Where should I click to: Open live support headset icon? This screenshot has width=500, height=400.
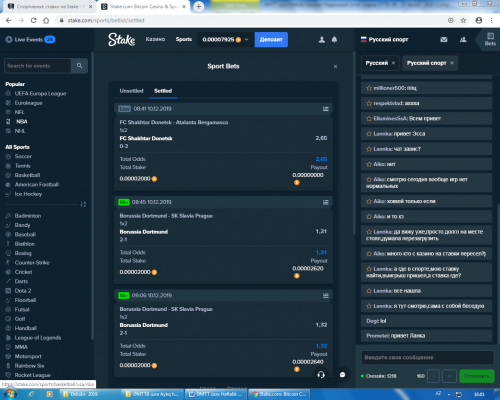pos(321,375)
